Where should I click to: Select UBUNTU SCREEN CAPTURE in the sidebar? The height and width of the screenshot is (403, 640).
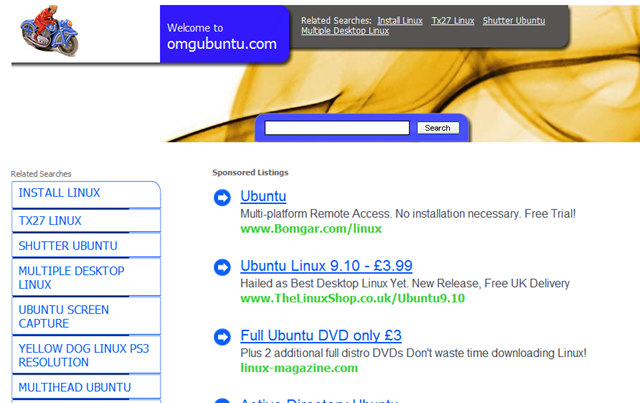86,316
